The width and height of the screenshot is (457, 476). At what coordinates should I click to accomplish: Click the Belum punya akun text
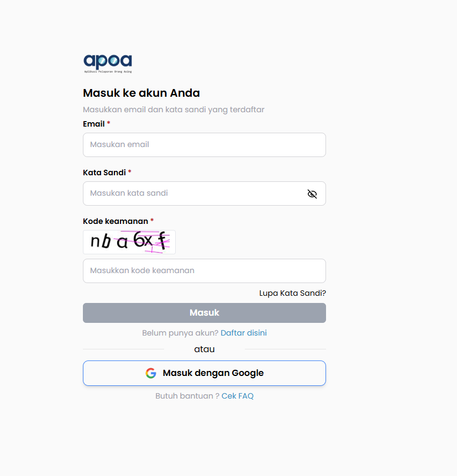pyautogui.click(x=180, y=333)
